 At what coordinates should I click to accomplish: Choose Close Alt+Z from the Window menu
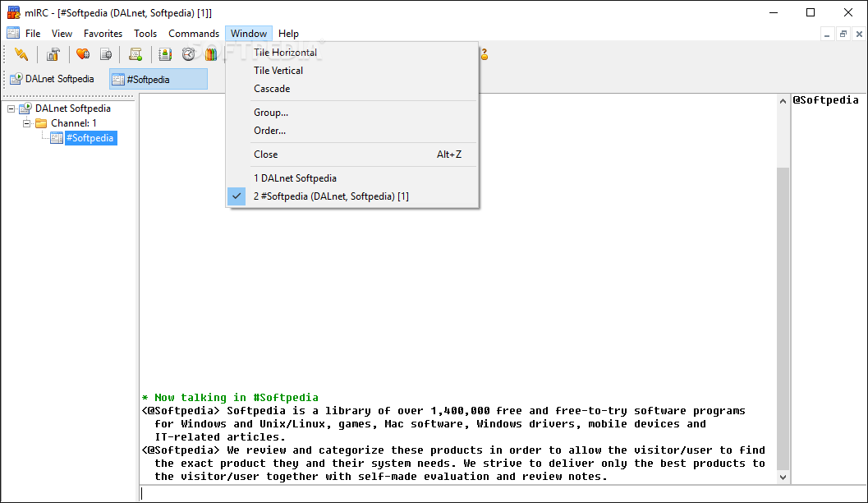pos(352,155)
